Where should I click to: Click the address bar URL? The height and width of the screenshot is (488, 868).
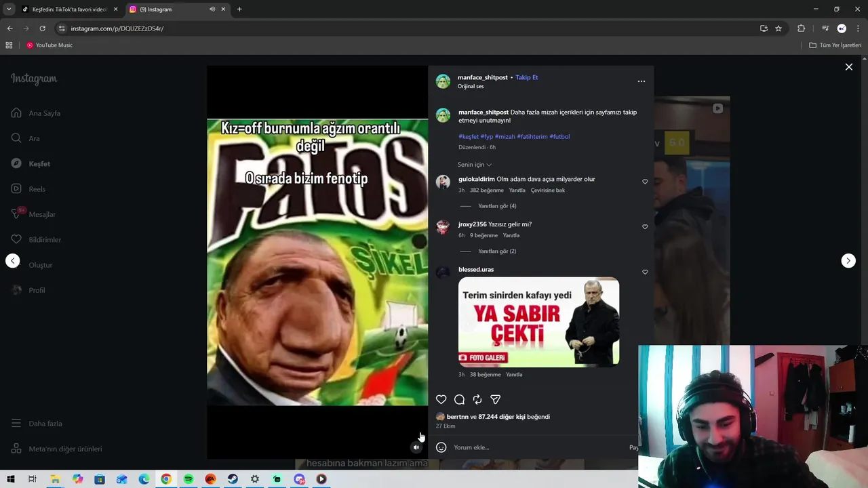click(117, 28)
